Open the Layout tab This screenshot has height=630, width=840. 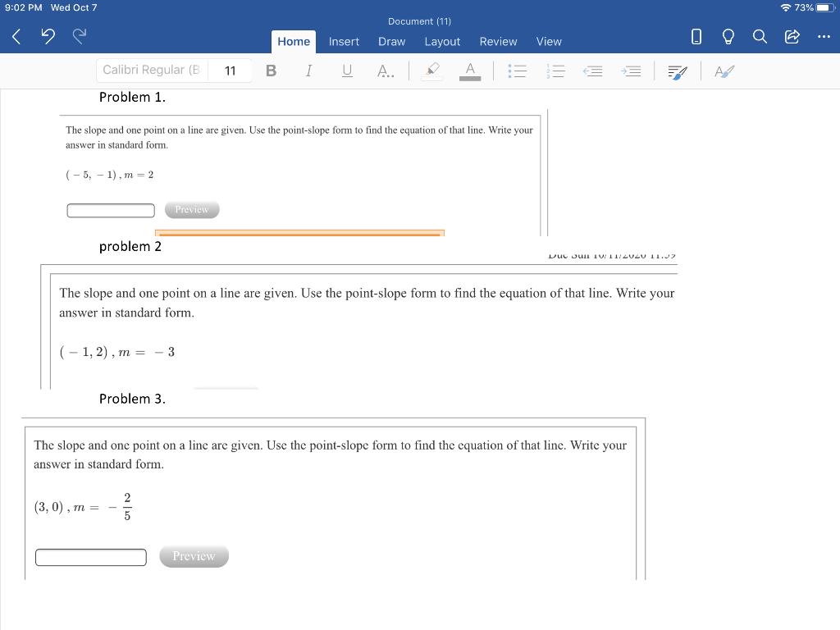point(442,42)
